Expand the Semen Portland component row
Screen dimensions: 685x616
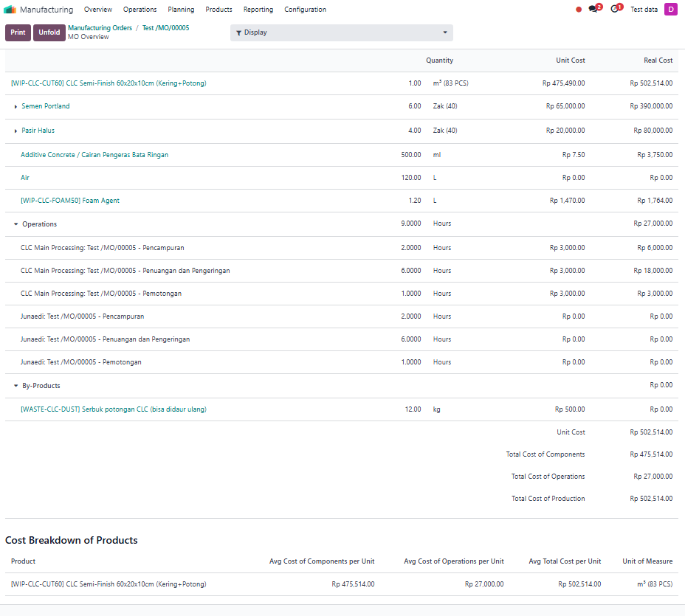[16, 106]
